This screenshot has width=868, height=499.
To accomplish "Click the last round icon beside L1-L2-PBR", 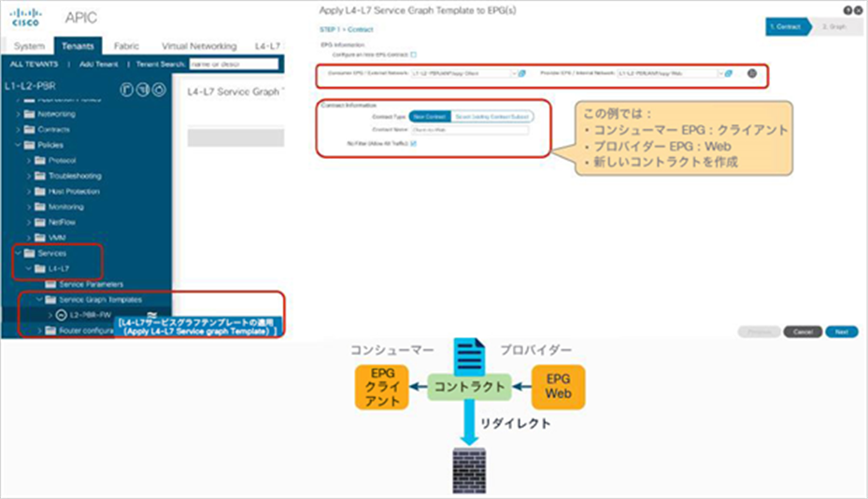I will coord(159,89).
